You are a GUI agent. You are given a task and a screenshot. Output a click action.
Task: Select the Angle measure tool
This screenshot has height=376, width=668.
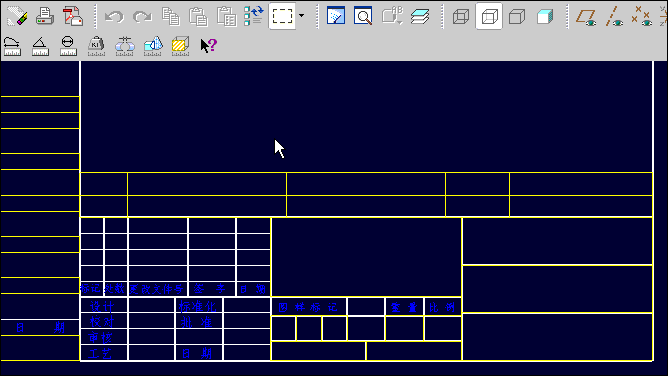40,46
